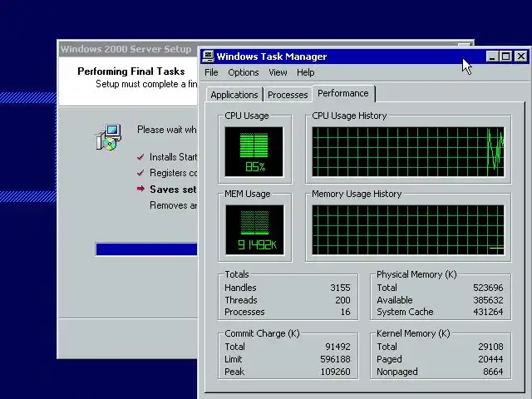532x399 pixels.
Task: Click the CPU Usage 85% gauge
Action: point(254,151)
